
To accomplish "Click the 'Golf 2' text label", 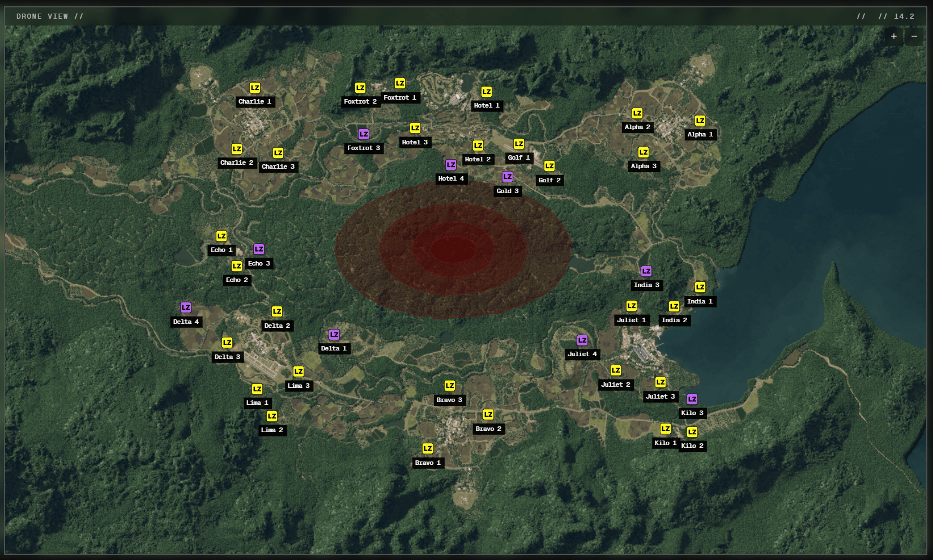I will coord(549,181).
